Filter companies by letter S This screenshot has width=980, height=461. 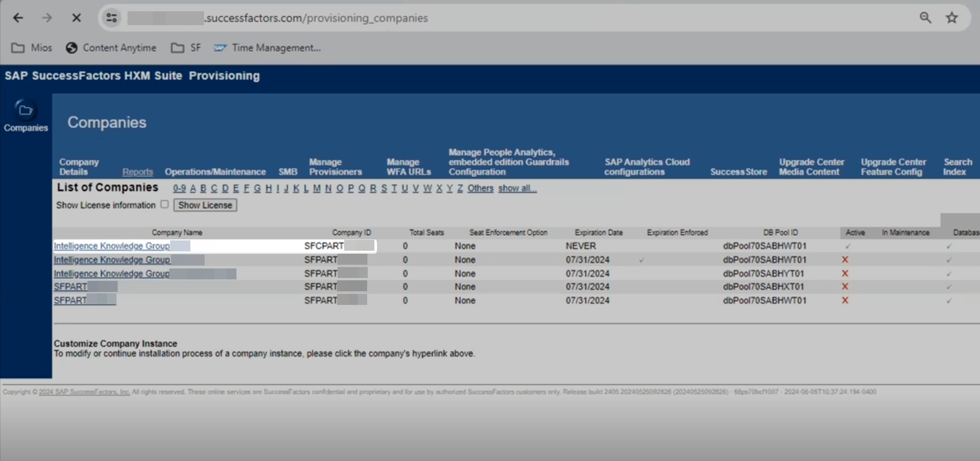(x=384, y=188)
